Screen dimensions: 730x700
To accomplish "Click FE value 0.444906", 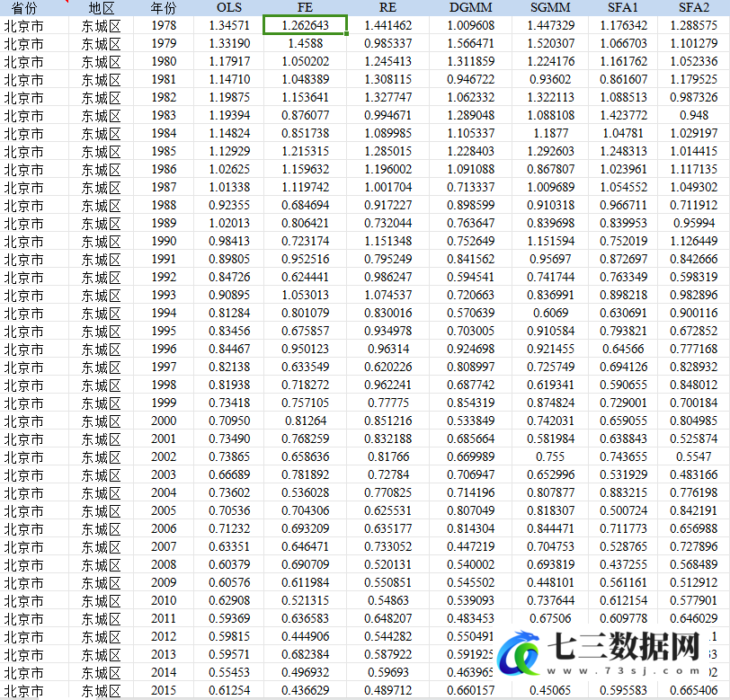I will [x=305, y=637].
